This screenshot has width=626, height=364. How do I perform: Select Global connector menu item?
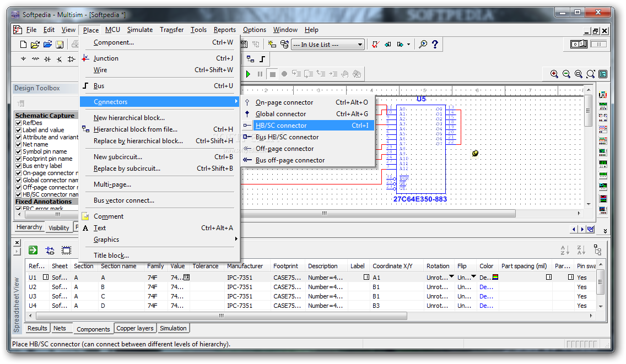click(307, 114)
